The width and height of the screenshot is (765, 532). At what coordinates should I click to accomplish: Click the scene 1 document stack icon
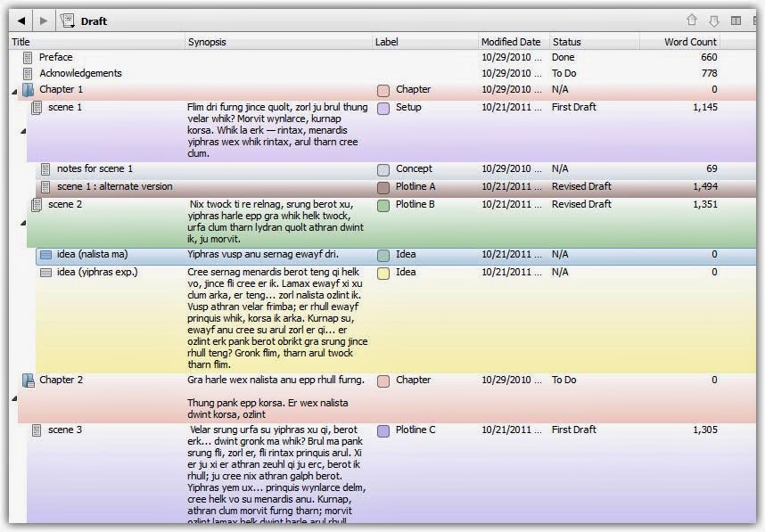click(37, 108)
